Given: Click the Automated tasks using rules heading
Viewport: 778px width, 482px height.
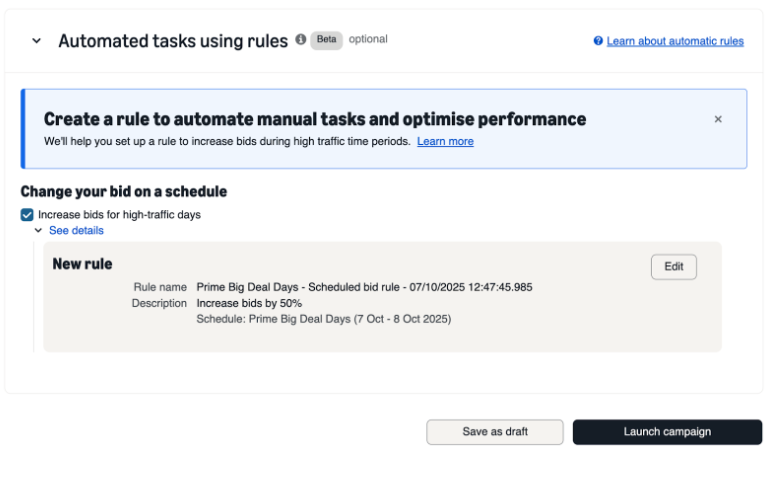Looking at the screenshot, I should click(x=174, y=41).
